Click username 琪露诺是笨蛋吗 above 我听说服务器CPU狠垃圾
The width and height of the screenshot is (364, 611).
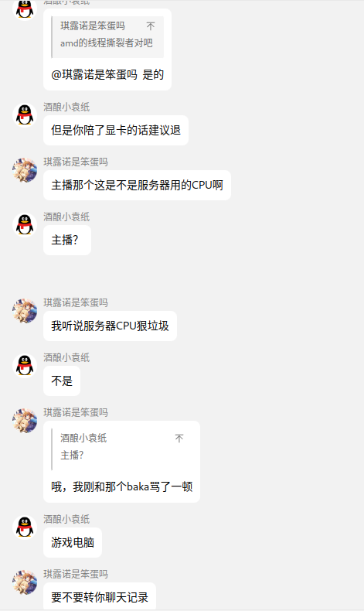76,302
